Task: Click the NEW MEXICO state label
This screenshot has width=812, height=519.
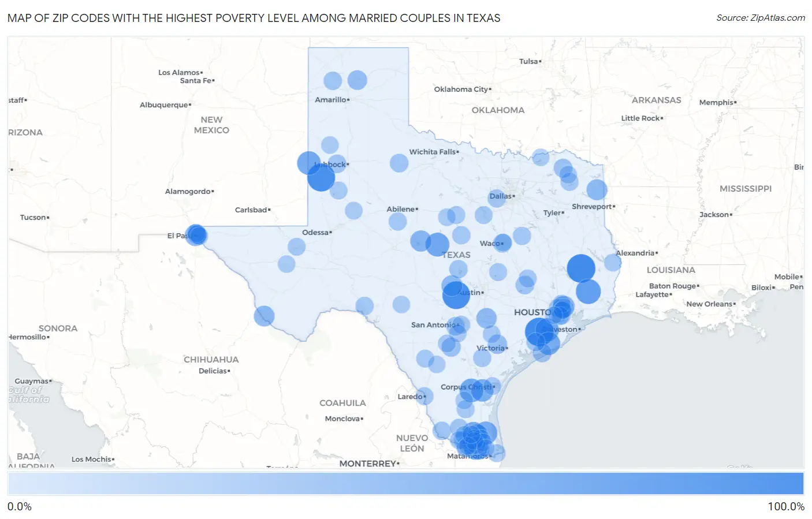Action: pos(211,125)
